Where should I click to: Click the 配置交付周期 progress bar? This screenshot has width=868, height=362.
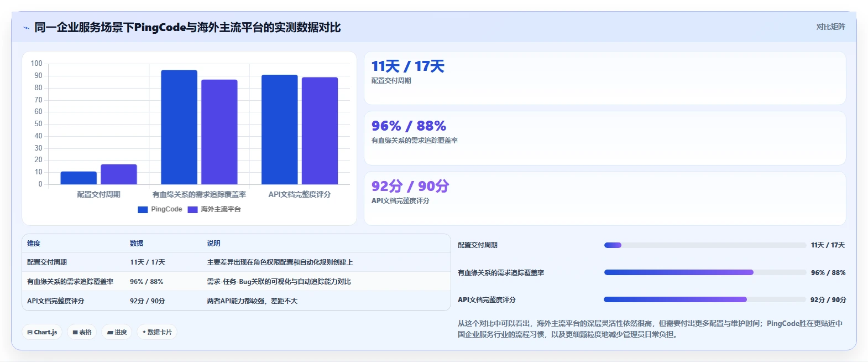click(x=705, y=245)
